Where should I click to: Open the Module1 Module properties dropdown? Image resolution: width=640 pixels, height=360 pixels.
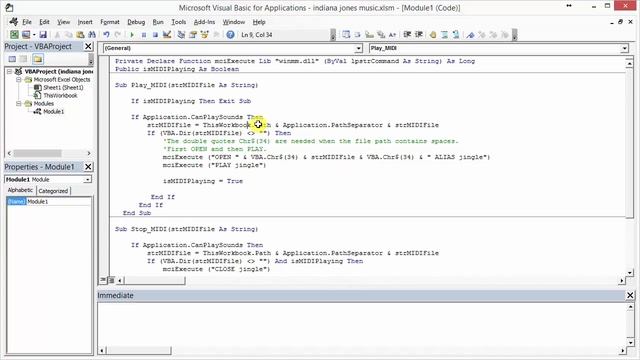(88, 180)
